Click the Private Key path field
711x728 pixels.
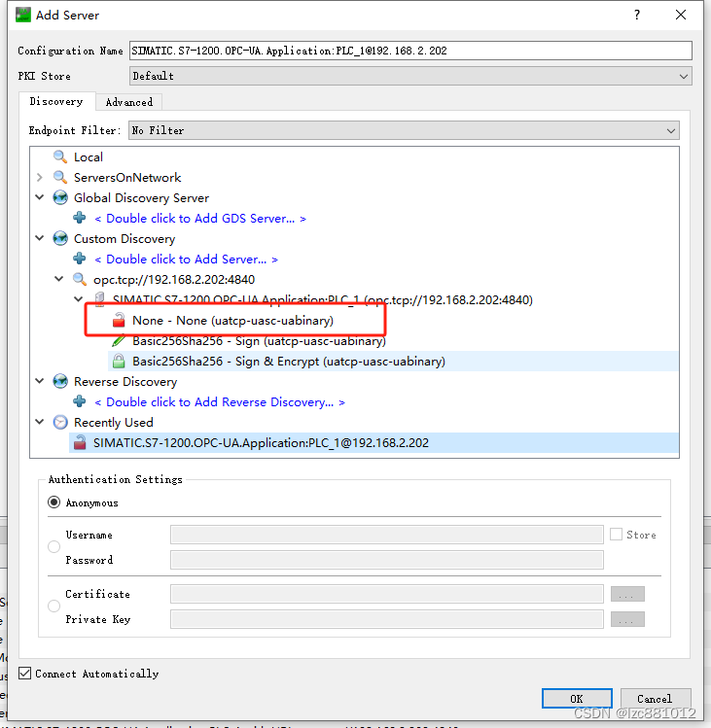[387, 619]
